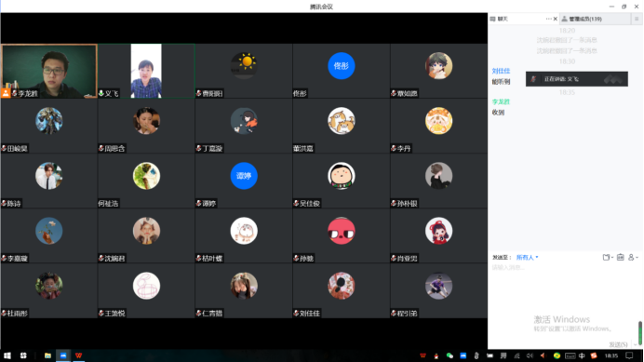Click the 发送(S) send button

tap(618, 344)
